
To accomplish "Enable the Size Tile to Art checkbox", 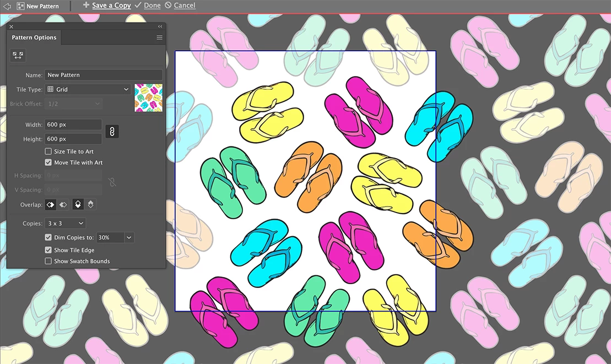I will click(48, 151).
